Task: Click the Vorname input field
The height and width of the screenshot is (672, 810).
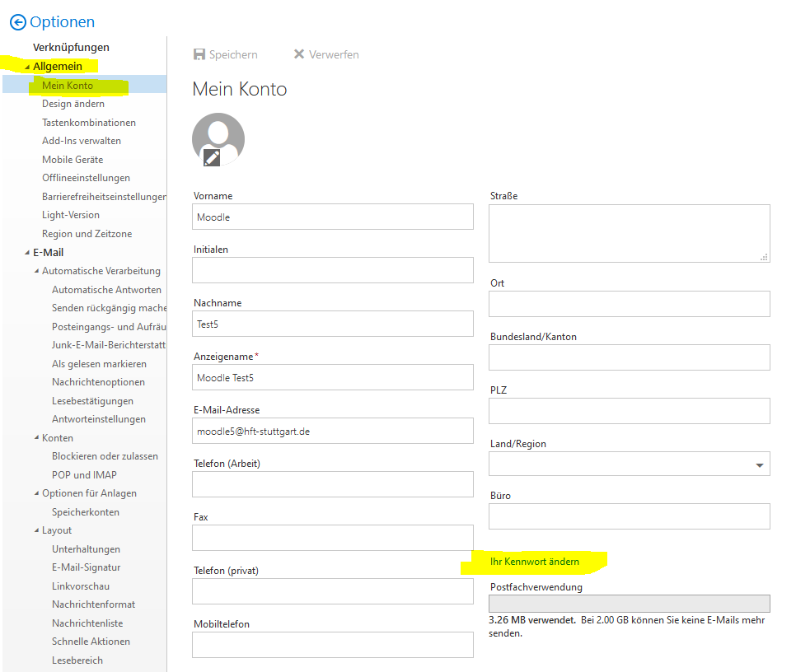Action: (333, 217)
